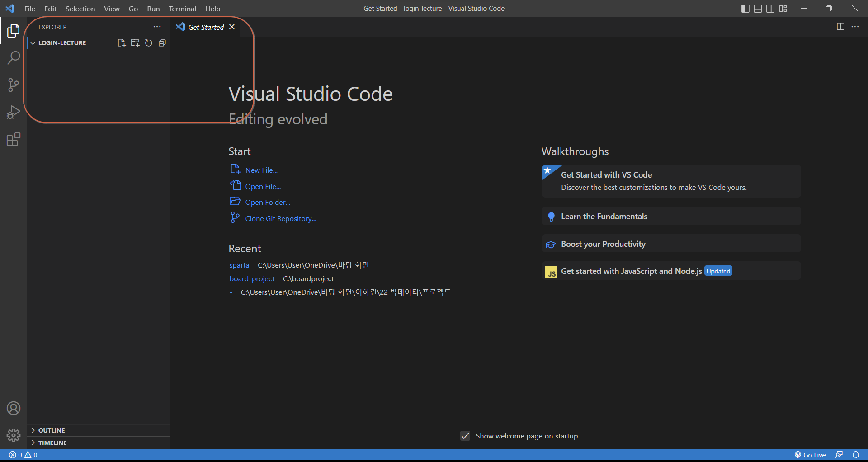
Task: Open Learn the Fundamentals walkthrough
Action: [671, 217]
